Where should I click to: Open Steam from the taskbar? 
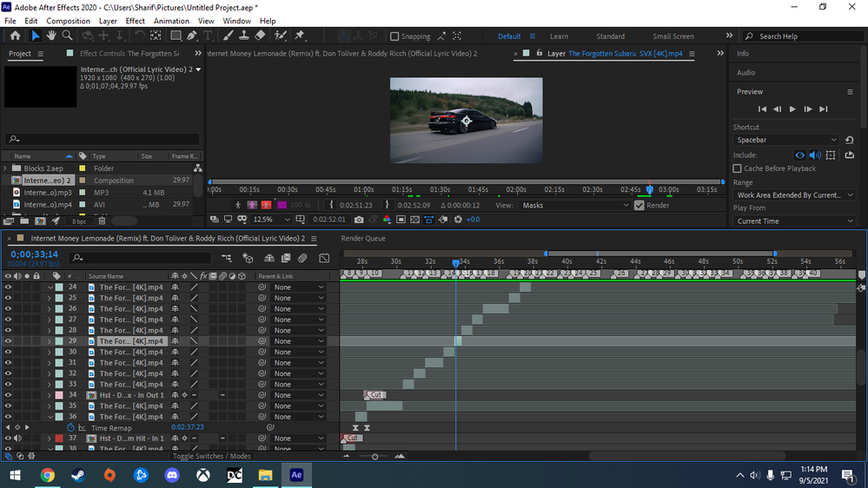point(78,475)
